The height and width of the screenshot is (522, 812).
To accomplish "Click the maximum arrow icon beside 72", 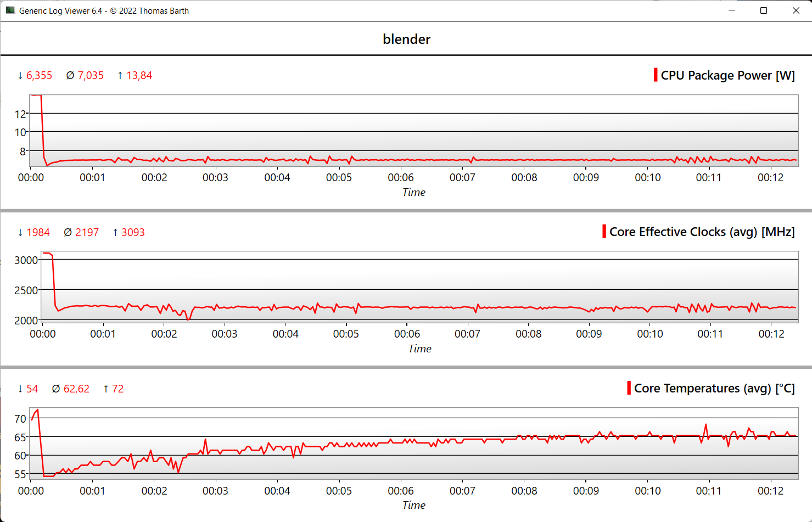I will click(x=106, y=389).
